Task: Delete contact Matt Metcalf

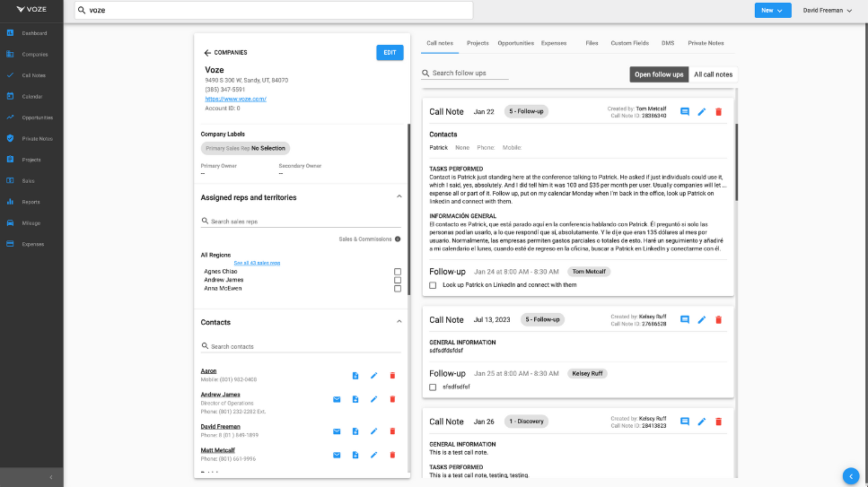Action: tap(392, 455)
